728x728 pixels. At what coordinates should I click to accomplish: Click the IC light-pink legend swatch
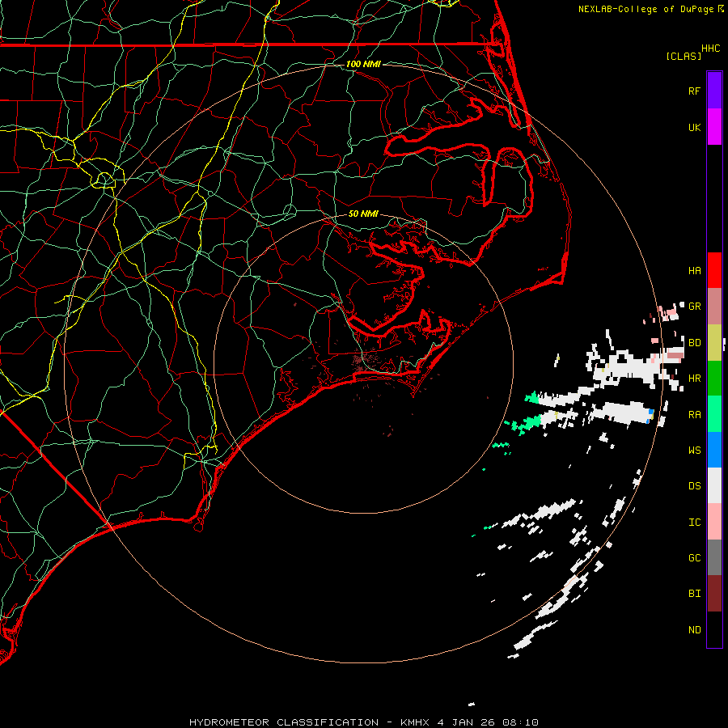tap(714, 522)
